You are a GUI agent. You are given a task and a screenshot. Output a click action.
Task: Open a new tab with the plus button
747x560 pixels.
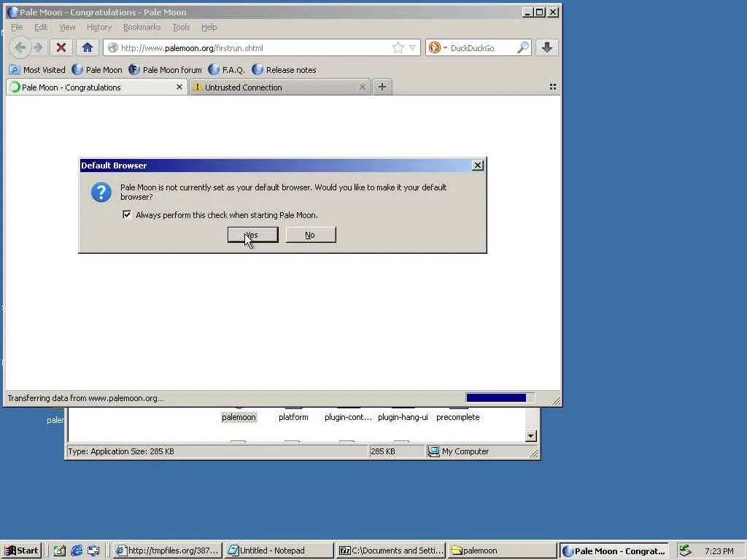[x=382, y=87]
